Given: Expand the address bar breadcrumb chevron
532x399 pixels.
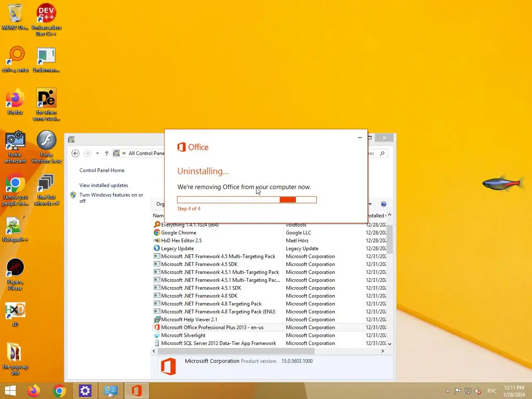Looking at the screenshot, I should tap(124, 153).
